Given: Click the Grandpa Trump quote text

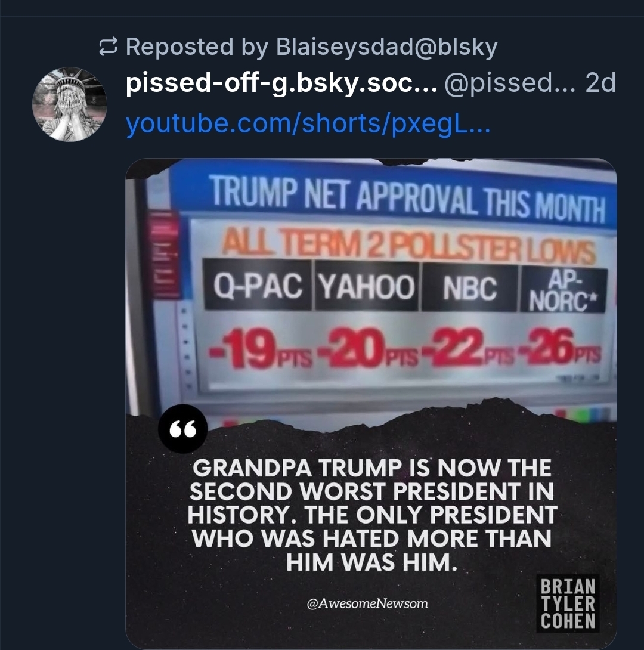Looking at the screenshot, I should tap(371, 515).
